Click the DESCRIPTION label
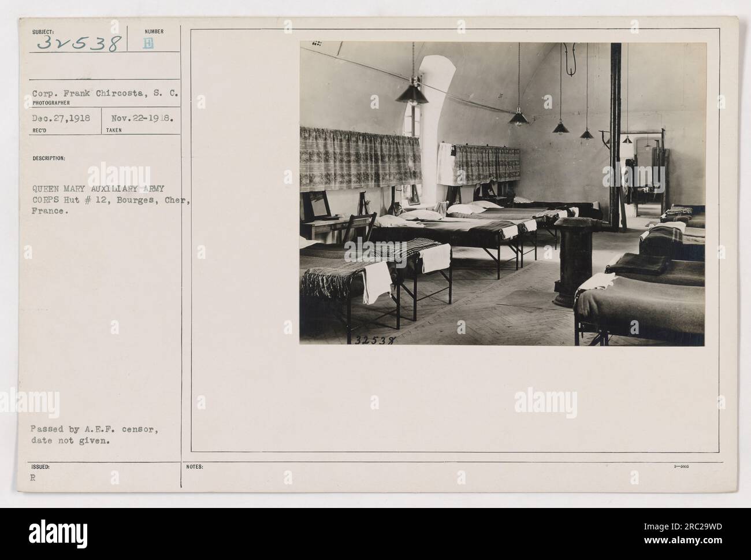Viewport: 751px width, 560px height. [x=48, y=158]
